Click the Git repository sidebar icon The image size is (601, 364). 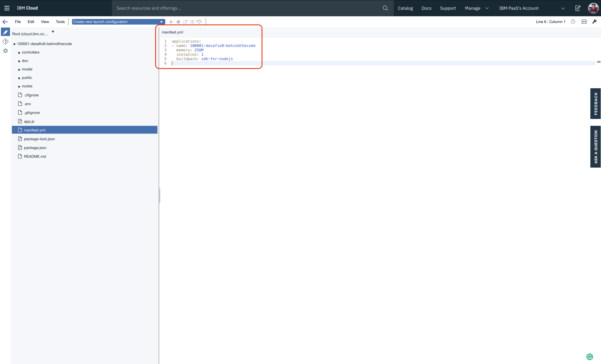click(5, 41)
